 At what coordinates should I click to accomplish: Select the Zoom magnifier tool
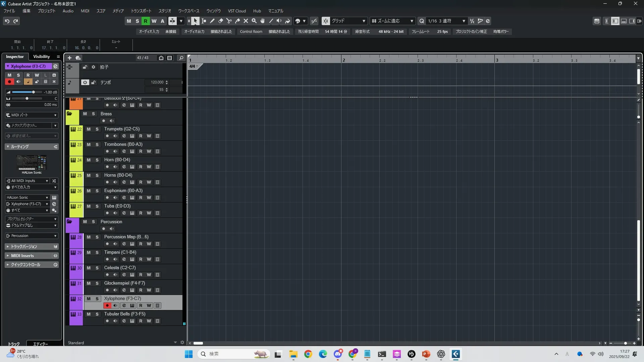tap(254, 21)
